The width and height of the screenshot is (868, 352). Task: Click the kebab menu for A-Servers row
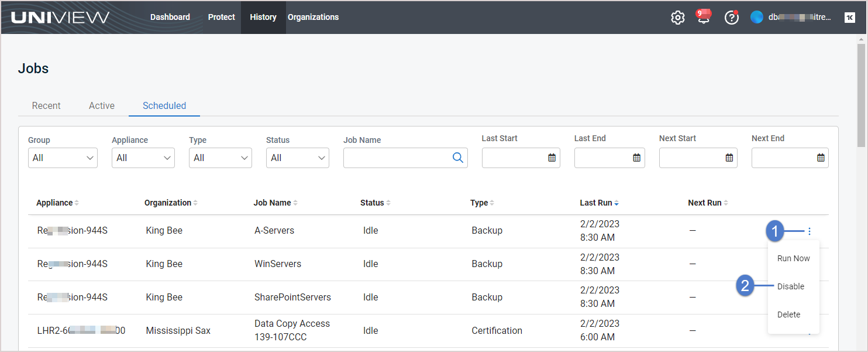810,231
